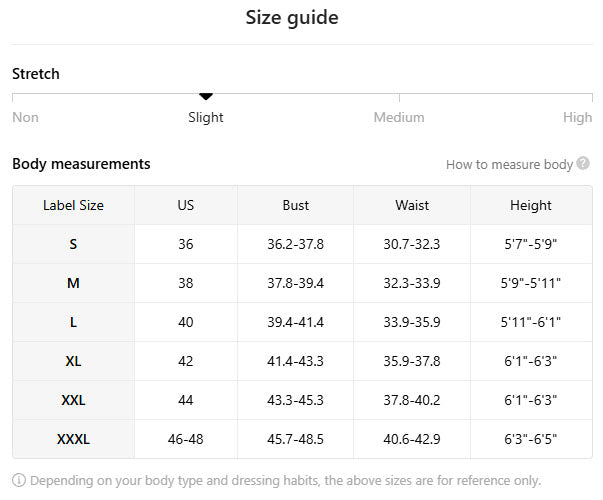Select the XXXL size row label

coord(73,439)
